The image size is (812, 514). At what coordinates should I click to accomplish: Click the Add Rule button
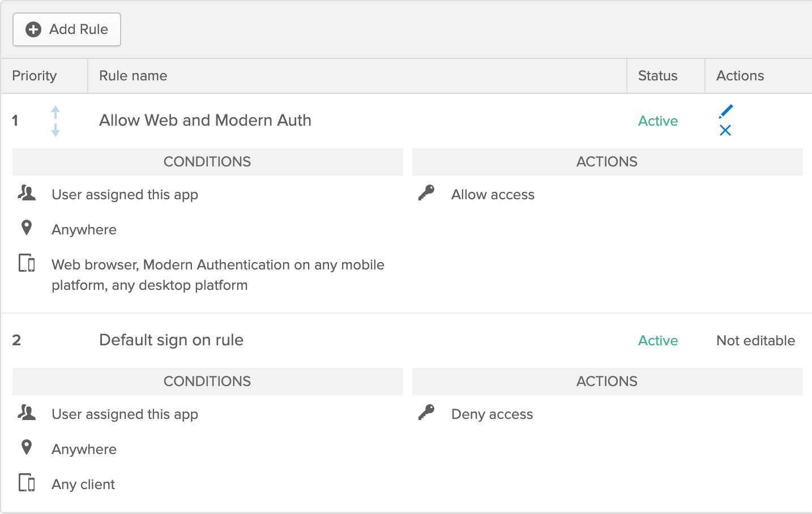(67, 29)
